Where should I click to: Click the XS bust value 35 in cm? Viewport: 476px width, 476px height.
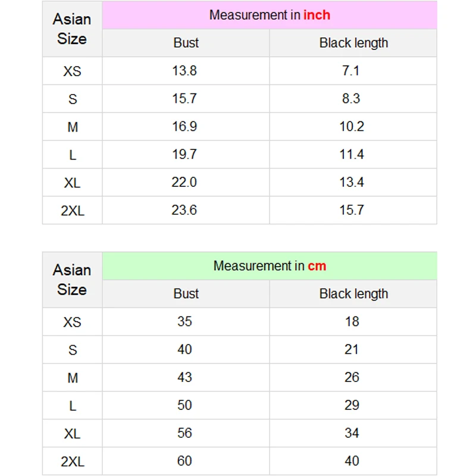tap(184, 322)
